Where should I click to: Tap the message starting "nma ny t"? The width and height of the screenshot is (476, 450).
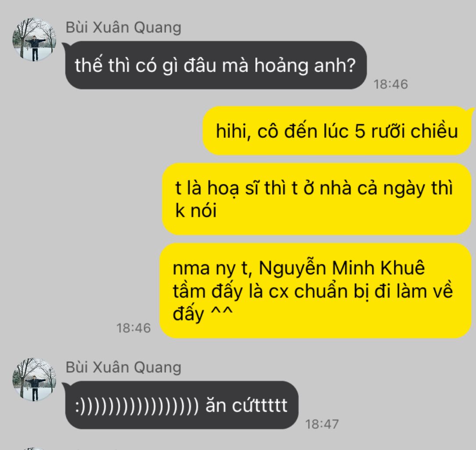pyautogui.click(x=315, y=291)
